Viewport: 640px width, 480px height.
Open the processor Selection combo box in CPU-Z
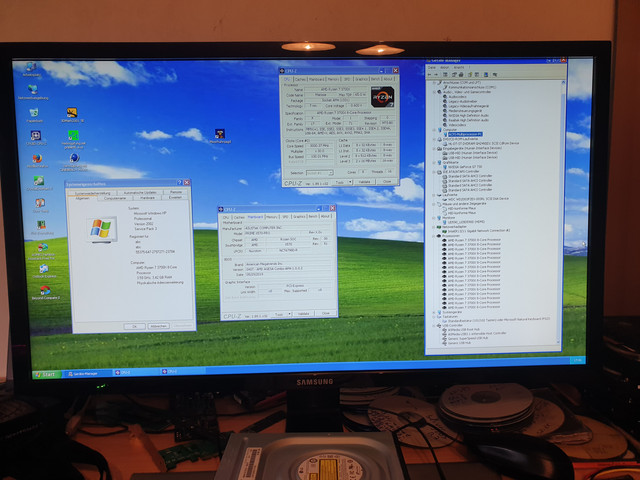(x=320, y=173)
